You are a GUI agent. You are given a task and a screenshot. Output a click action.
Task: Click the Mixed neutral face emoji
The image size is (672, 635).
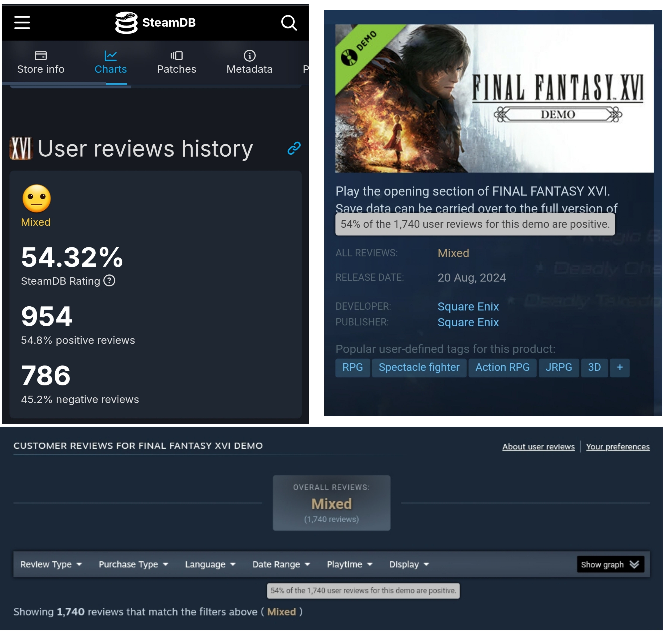(37, 198)
